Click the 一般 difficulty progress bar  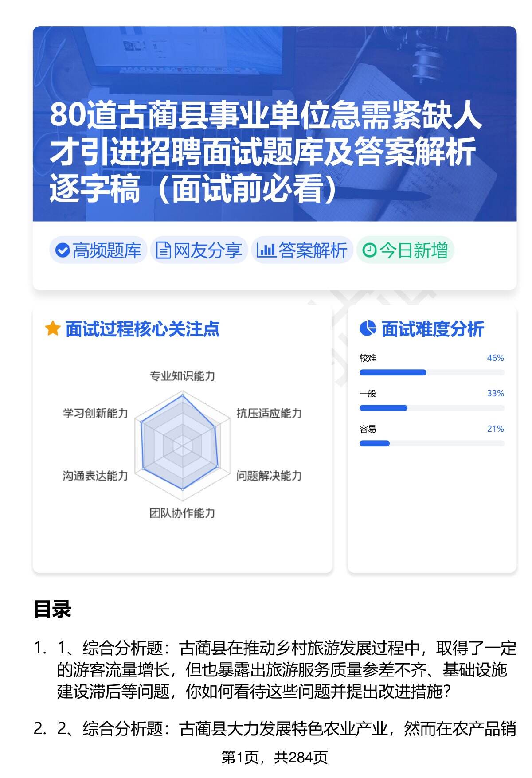(x=431, y=408)
